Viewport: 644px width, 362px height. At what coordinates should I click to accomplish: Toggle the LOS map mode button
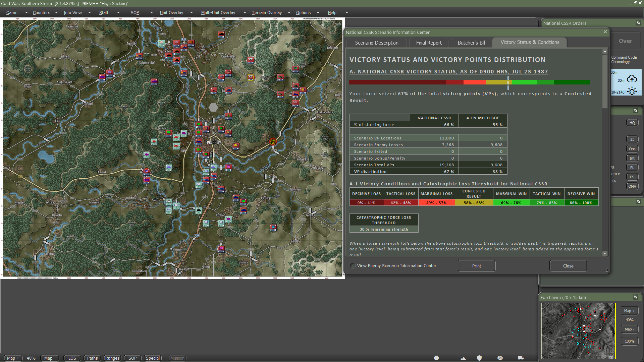[72, 358]
